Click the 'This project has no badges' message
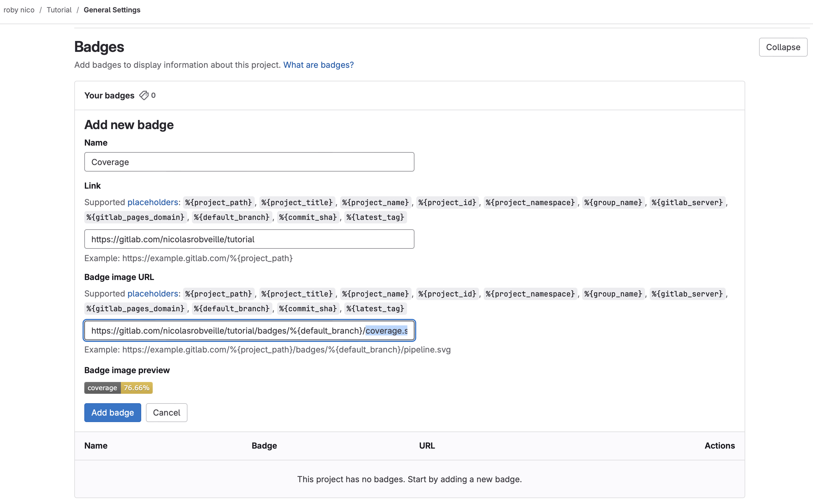Screen dimensions: 813x504 click(x=409, y=479)
